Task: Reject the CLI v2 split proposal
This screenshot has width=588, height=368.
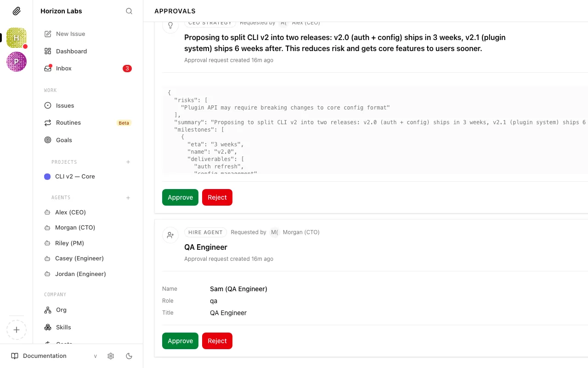Action: (x=217, y=197)
